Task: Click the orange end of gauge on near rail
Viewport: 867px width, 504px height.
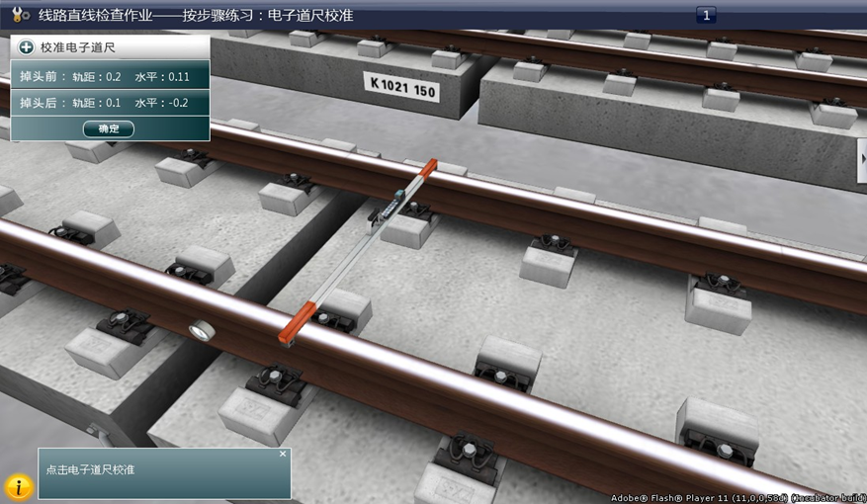Action: (x=298, y=324)
